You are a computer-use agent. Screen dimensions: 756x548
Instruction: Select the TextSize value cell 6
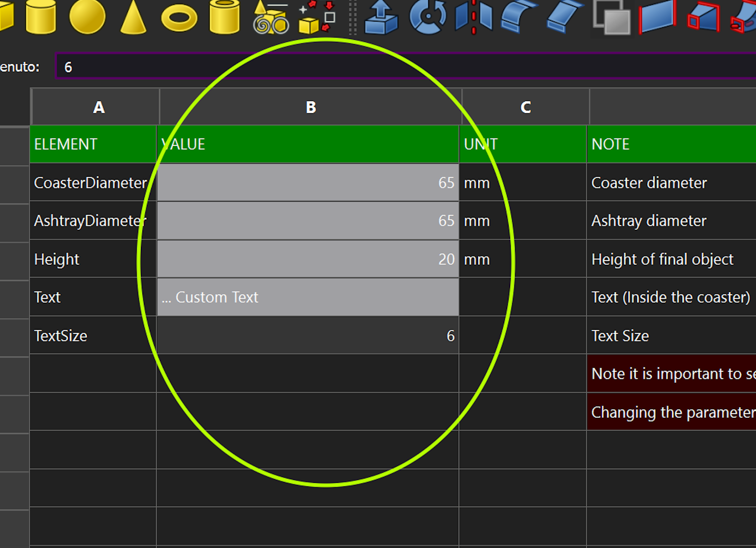[x=308, y=335]
